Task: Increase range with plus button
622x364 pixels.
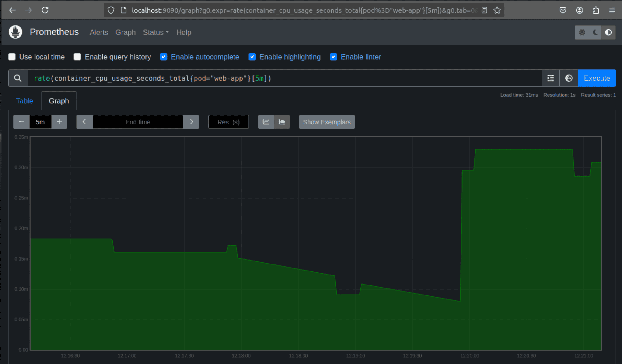Action: [x=59, y=122]
